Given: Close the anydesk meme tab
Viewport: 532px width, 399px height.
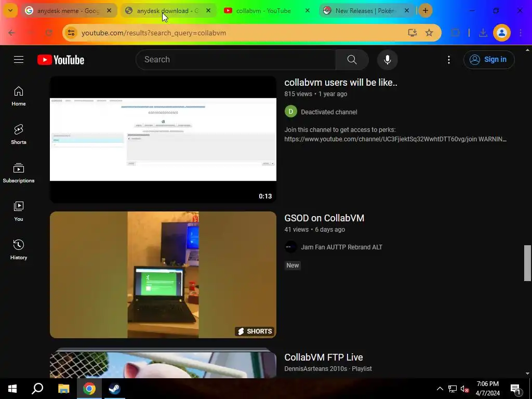Looking at the screenshot, I should pyautogui.click(x=109, y=10).
